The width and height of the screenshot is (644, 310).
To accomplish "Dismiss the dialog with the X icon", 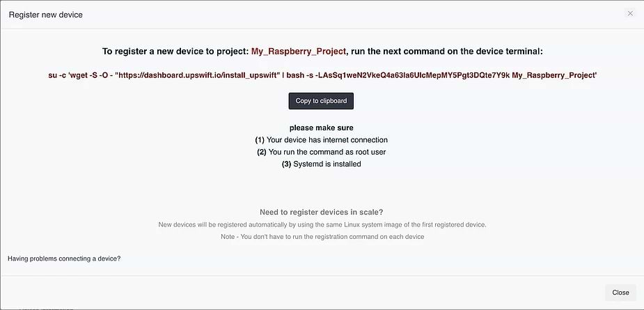I will pos(630,13).
